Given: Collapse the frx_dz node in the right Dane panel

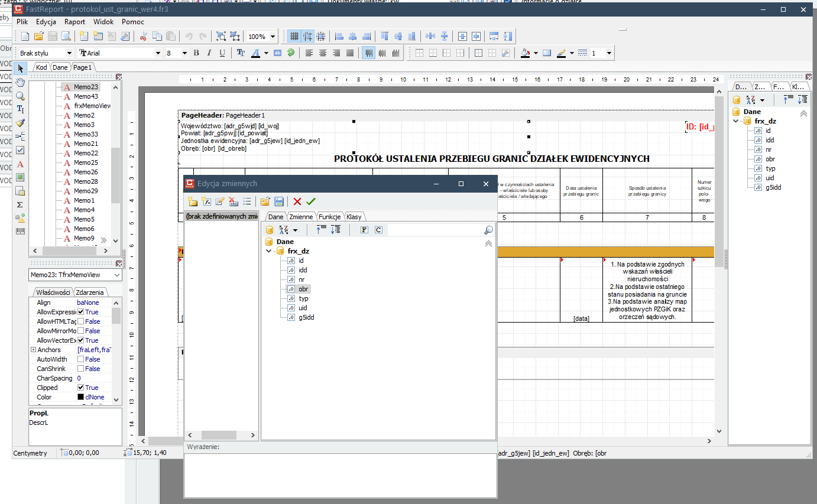Looking at the screenshot, I should [x=735, y=121].
